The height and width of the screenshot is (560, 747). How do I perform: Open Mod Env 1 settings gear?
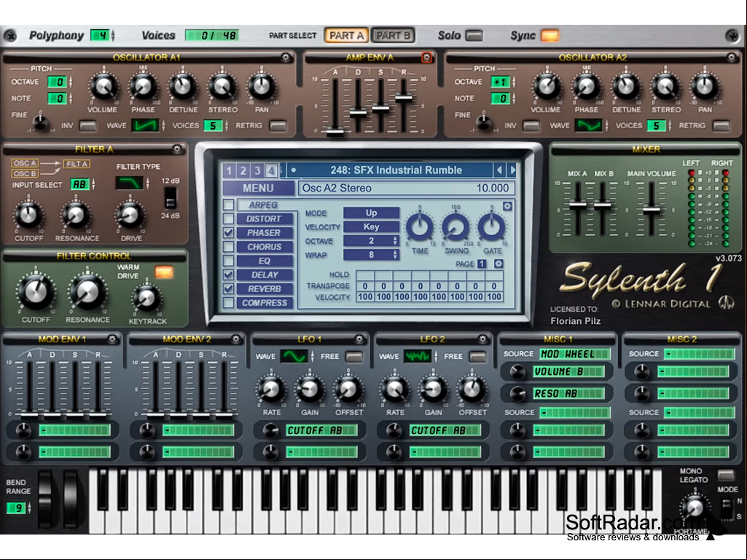click(x=112, y=339)
